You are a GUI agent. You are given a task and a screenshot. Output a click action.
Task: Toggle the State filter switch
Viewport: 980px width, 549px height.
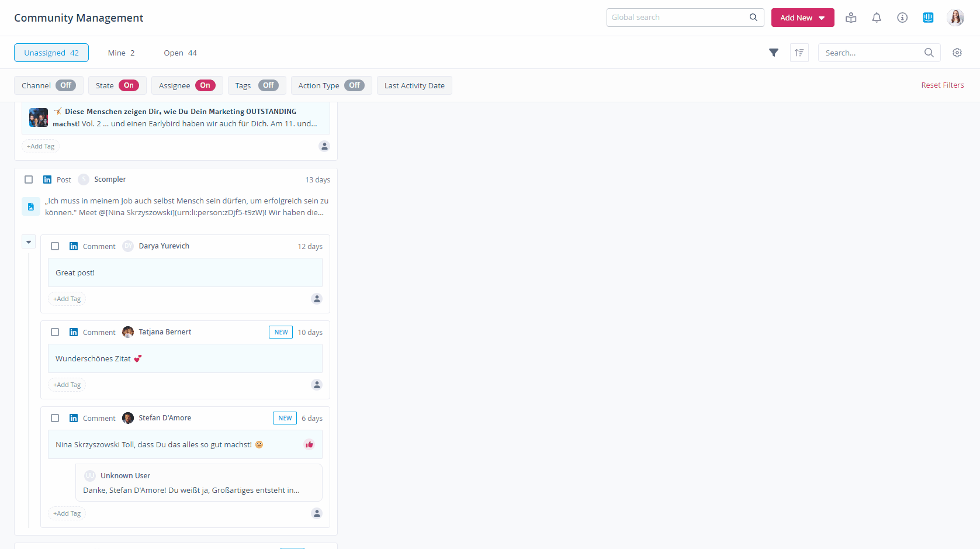129,85
